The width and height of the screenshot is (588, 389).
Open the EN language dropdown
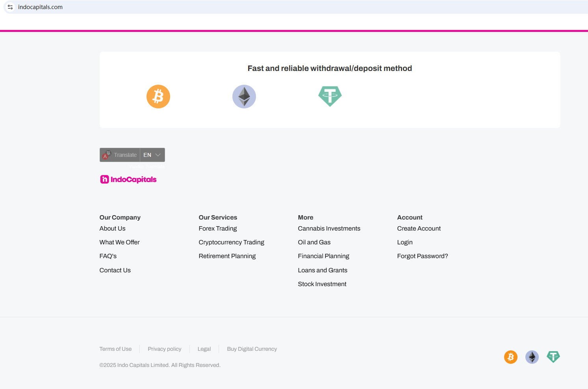[152, 155]
